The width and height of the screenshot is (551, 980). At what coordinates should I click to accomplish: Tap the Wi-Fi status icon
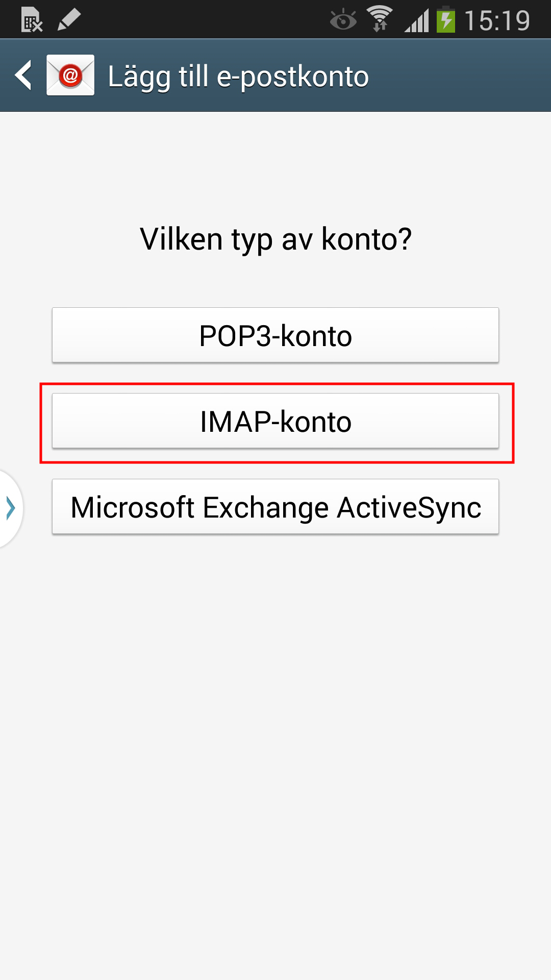click(380, 19)
